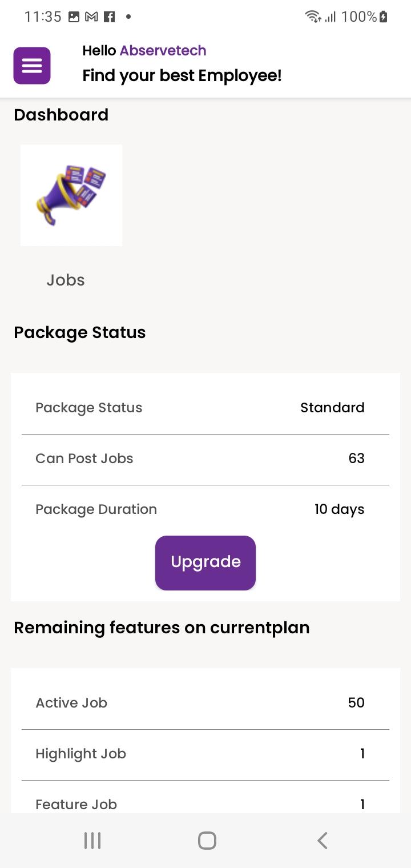Select the Can Post Jobs row
Screen dimensions: 411x868
(x=205, y=459)
